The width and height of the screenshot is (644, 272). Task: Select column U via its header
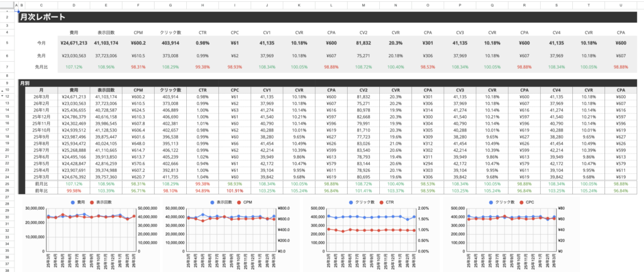(x=621, y=6)
